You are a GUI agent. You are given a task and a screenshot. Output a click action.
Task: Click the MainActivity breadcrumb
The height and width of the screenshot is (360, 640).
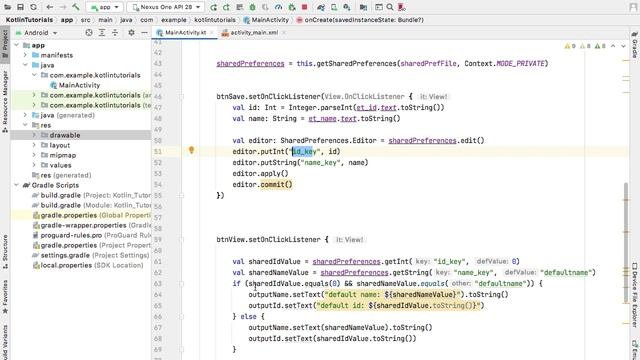point(266,20)
